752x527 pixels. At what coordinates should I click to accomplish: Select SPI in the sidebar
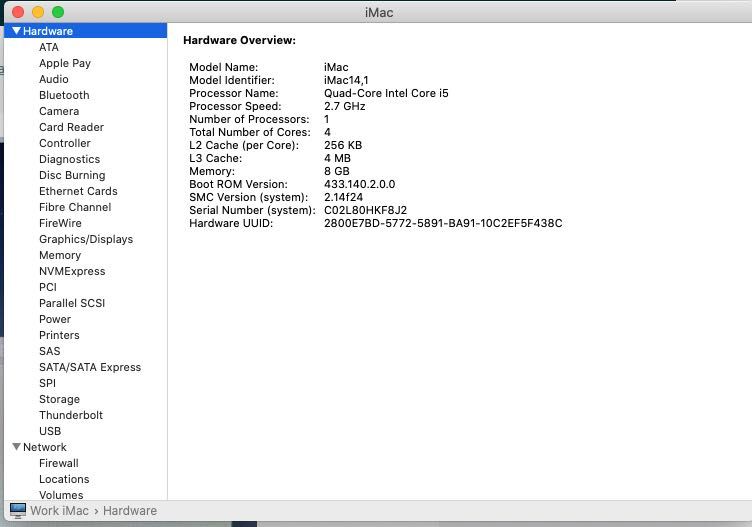47,383
